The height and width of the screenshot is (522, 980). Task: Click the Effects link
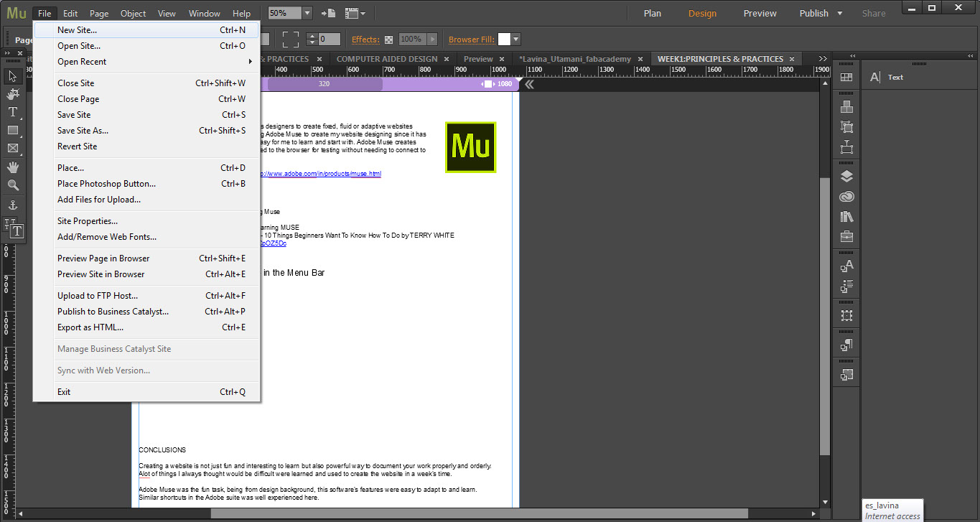[365, 39]
